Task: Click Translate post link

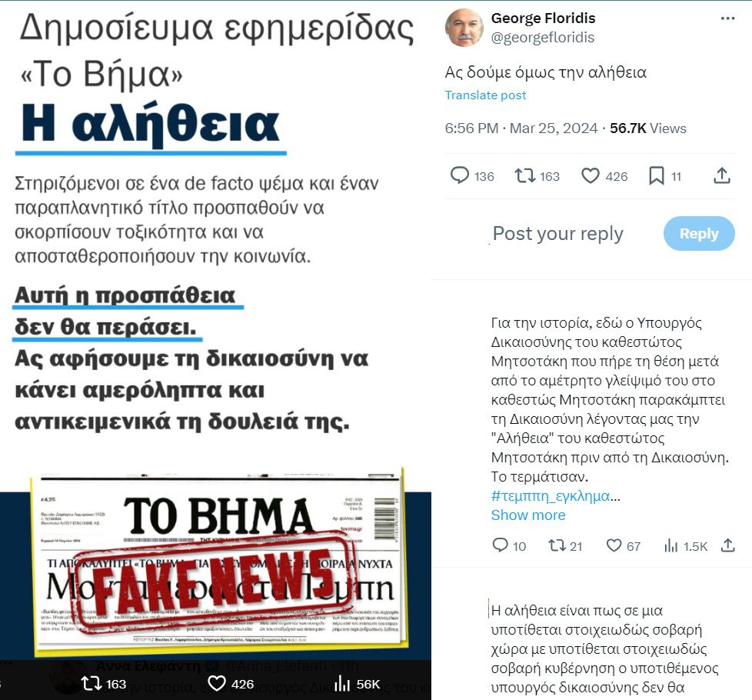Action: pyautogui.click(x=485, y=95)
